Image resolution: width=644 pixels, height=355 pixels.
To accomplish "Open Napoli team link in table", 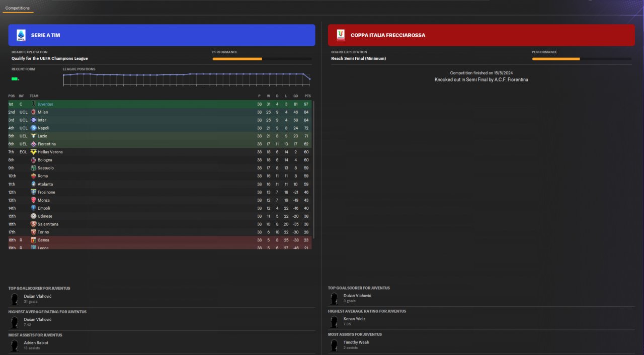I will (43, 128).
